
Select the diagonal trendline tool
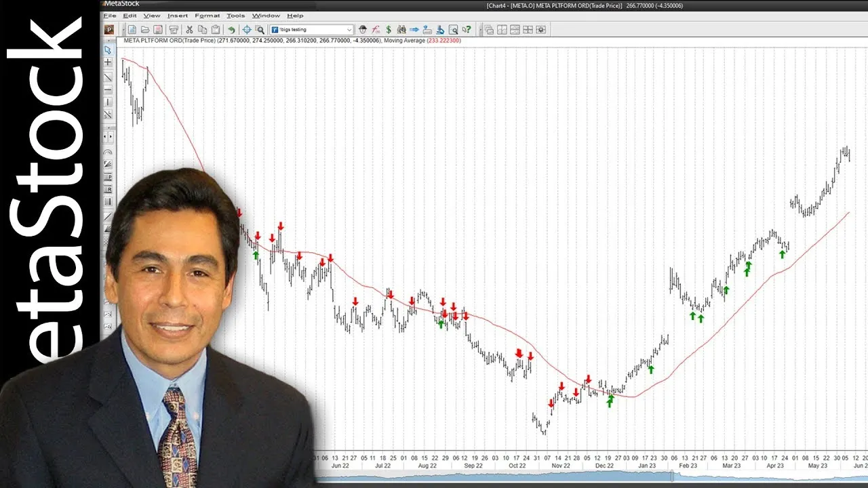[108, 77]
